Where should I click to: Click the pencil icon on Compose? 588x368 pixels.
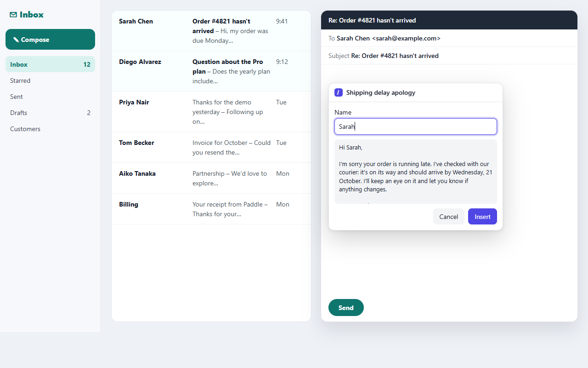16,40
